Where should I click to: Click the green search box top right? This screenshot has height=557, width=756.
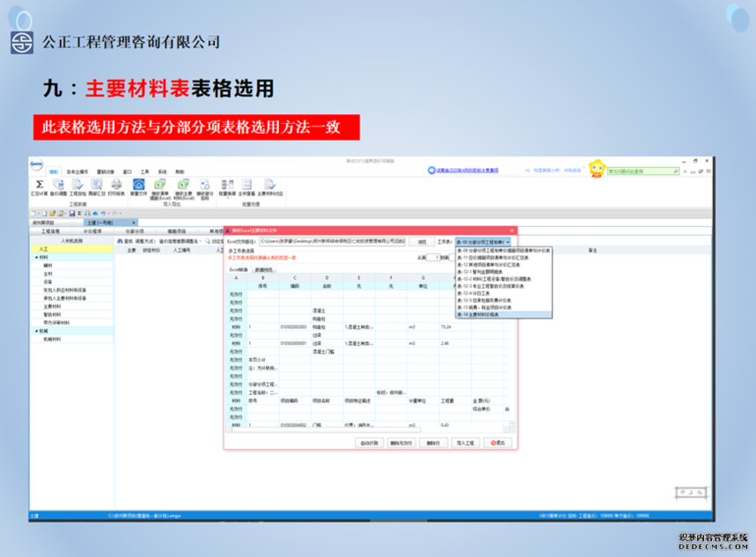(x=643, y=172)
